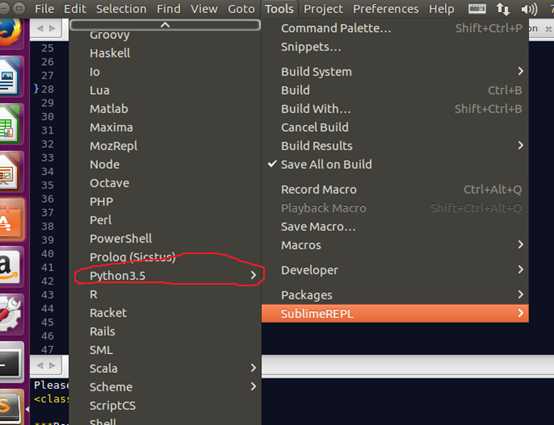Select Octave in the REPL list

click(165, 183)
